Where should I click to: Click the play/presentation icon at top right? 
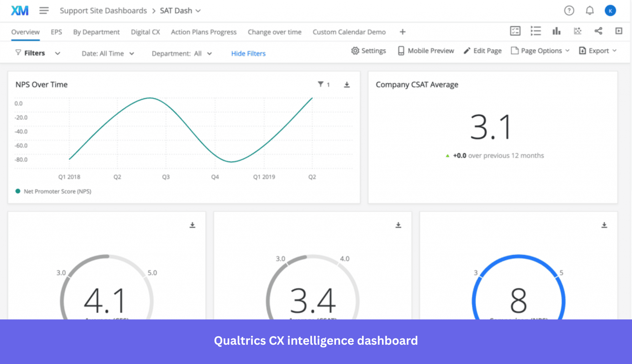pyautogui.click(x=619, y=31)
